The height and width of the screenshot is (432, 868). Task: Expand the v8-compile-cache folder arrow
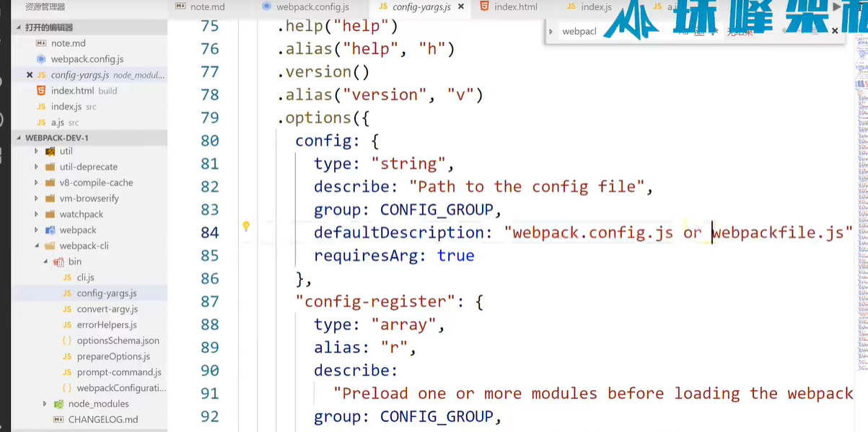(37, 182)
